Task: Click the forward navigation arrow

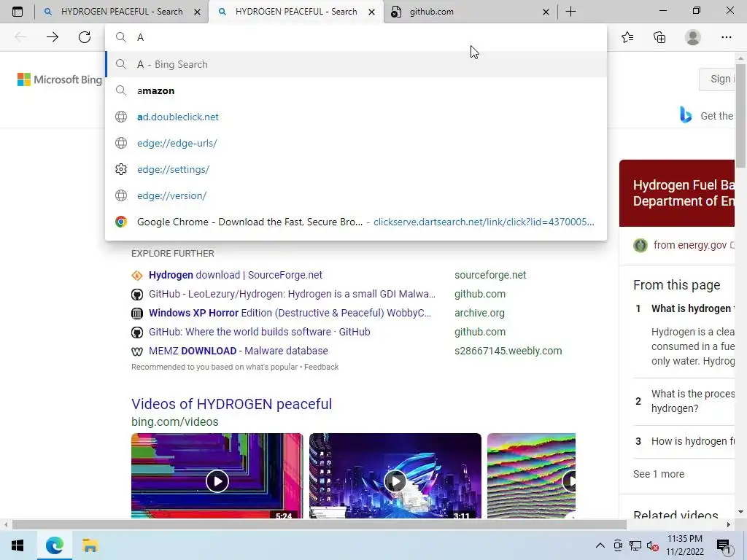Action: pyautogui.click(x=53, y=37)
